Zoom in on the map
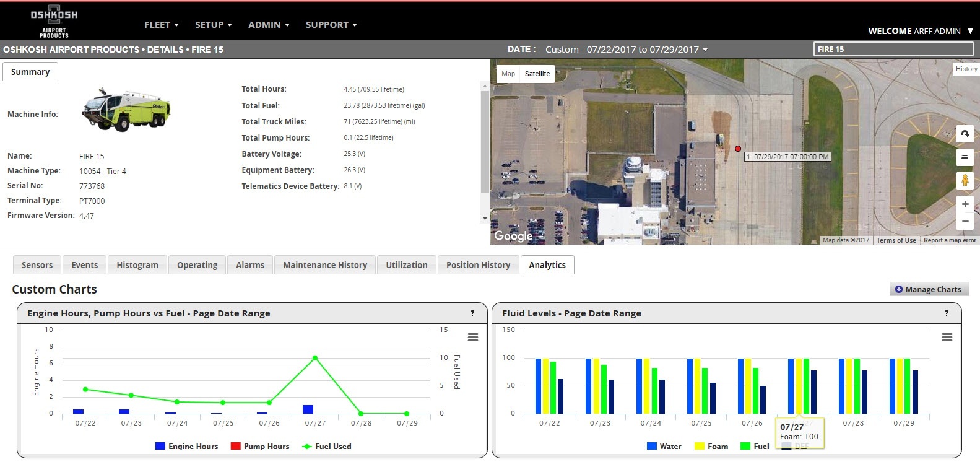This screenshot has width=980, height=467. click(965, 204)
